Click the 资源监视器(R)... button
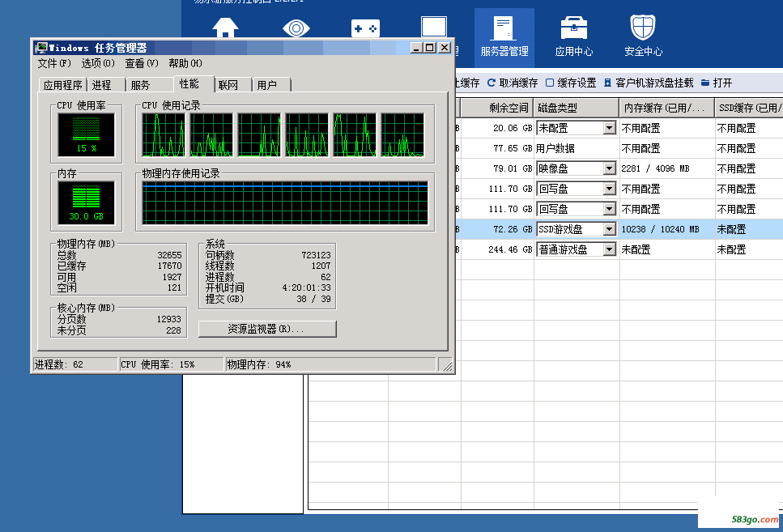The height and width of the screenshot is (532, 783). [267, 329]
